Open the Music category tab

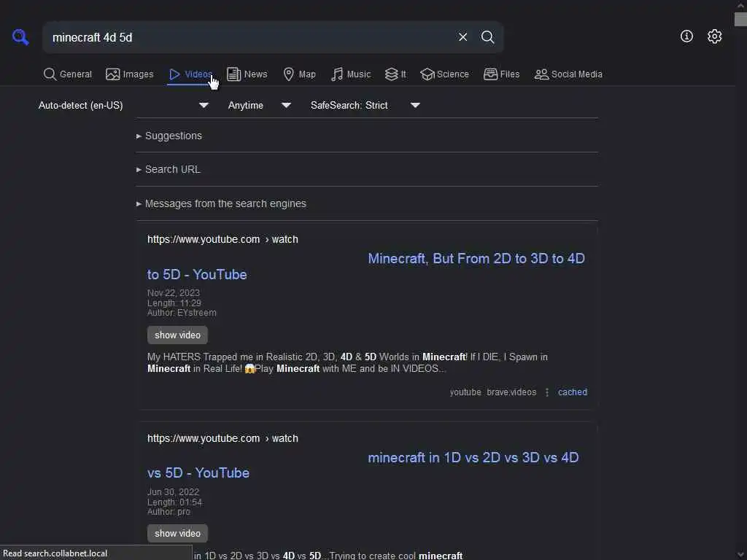[x=351, y=74]
